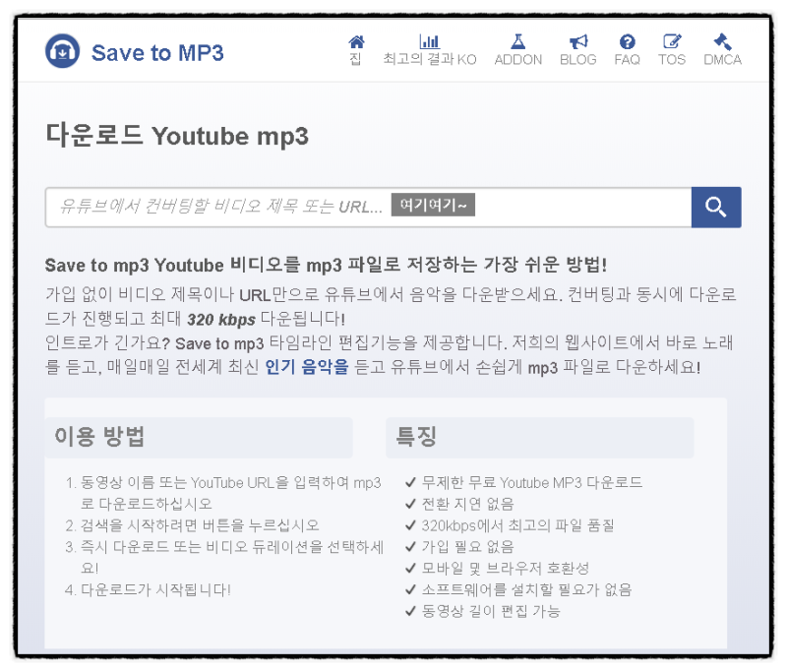Click the Save to mp3 bold tagline heading
Viewport: 787px width, 672px height.
tap(327, 265)
